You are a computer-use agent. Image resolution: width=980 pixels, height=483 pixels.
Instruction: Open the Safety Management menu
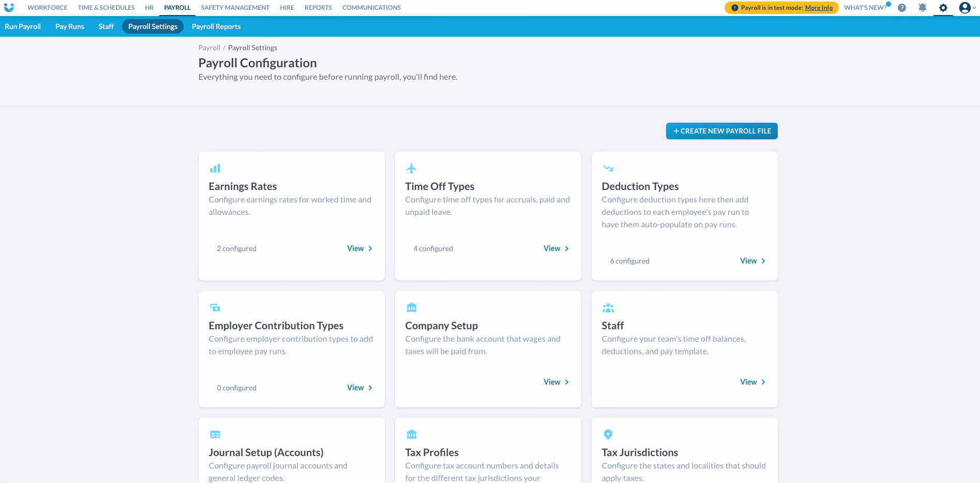[x=235, y=8]
